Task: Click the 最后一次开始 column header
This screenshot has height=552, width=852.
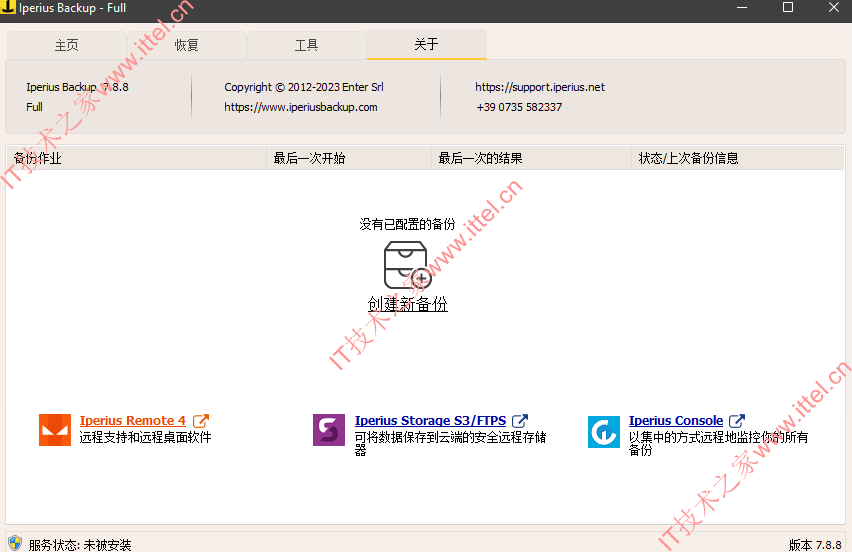Action: pos(349,158)
